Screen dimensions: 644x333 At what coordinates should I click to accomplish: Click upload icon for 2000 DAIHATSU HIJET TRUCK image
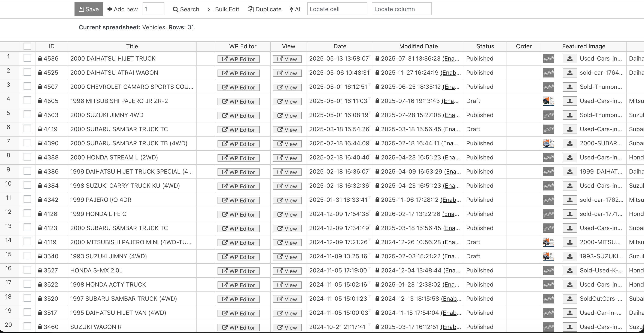[x=569, y=59]
